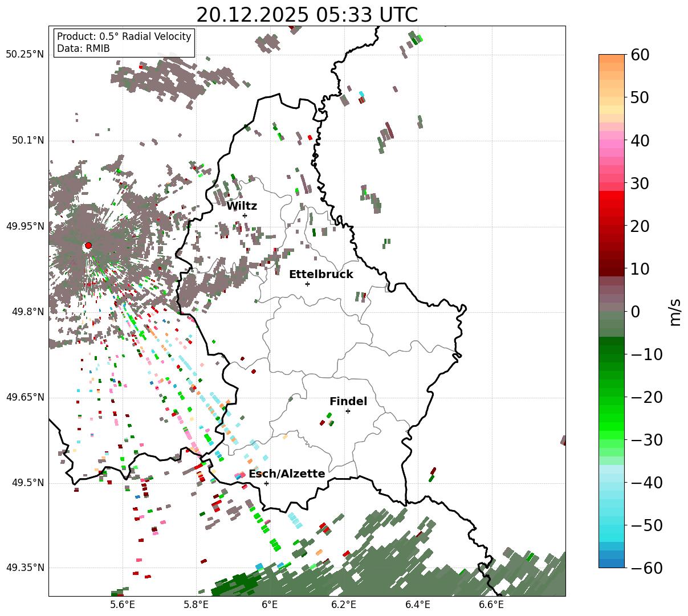Screen dimensions: 688x616
Task: Click the −40 tick label on colorbar
Action: click(646, 483)
